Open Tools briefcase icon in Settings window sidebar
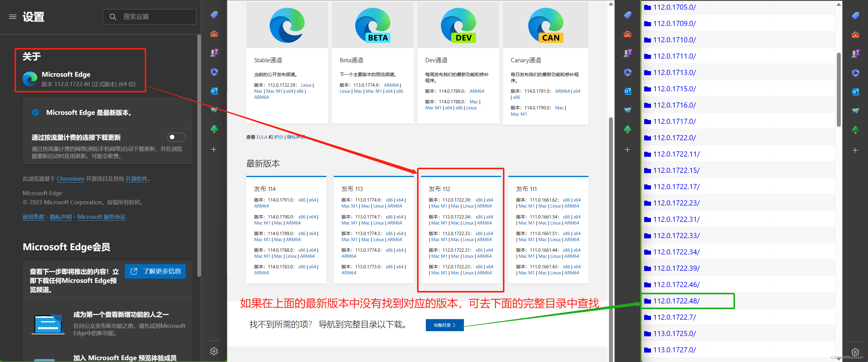This screenshot has height=362, width=868. click(x=214, y=34)
